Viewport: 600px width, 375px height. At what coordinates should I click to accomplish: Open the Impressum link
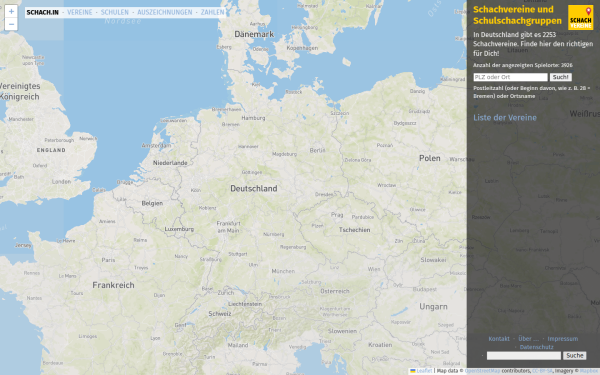[562, 339]
